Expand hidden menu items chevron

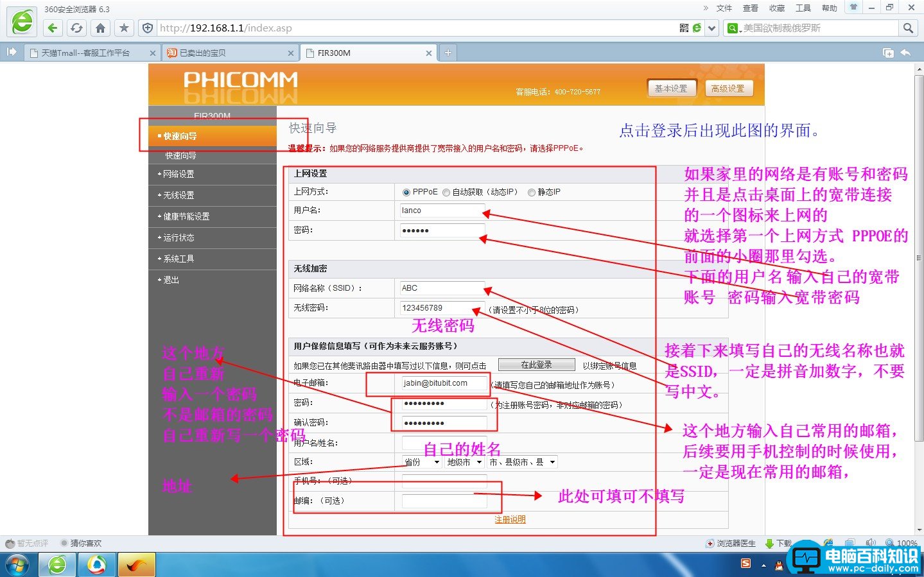[706, 8]
